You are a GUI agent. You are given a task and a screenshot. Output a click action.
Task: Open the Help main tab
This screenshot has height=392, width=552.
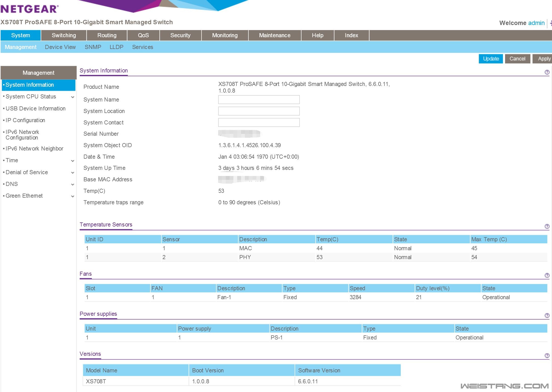[x=318, y=35]
